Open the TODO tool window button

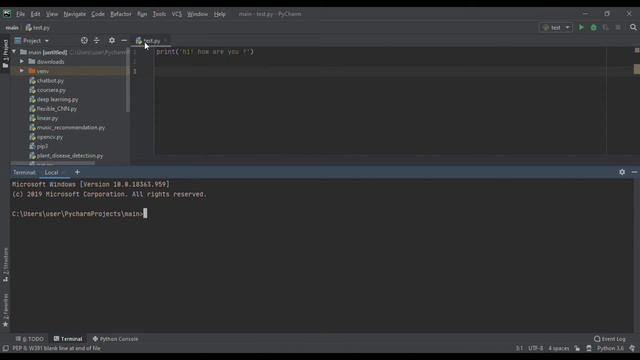pos(29,339)
